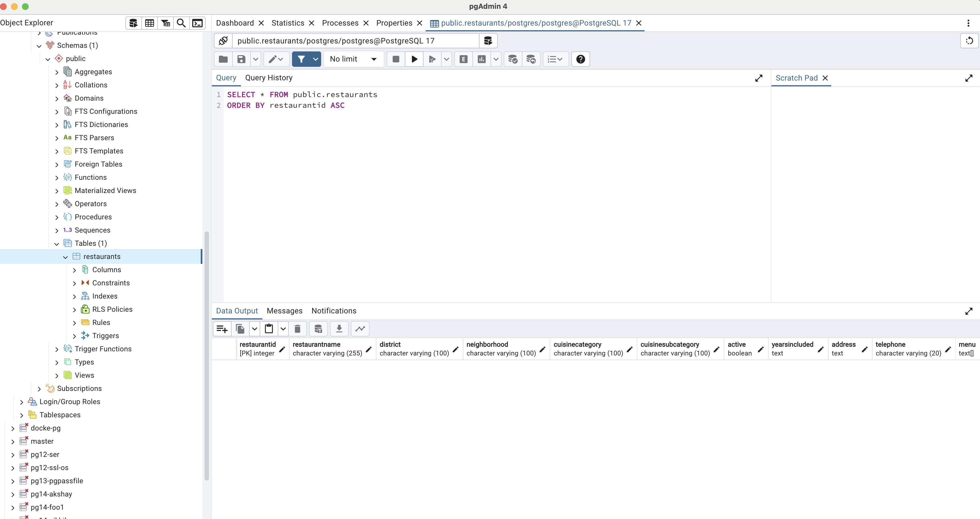Screen dimensions: 980x519
Task: Expand the Columns tree node
Action: [75, 270]
